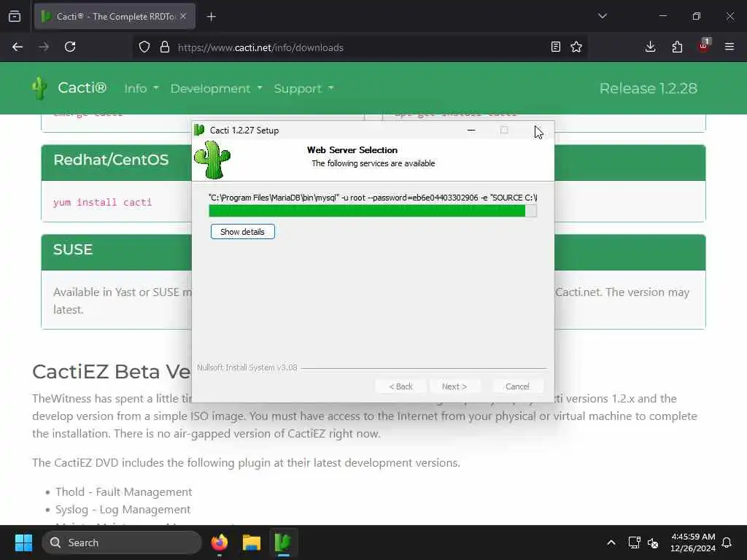Click the taskbar Search box

tap(122, 542)
